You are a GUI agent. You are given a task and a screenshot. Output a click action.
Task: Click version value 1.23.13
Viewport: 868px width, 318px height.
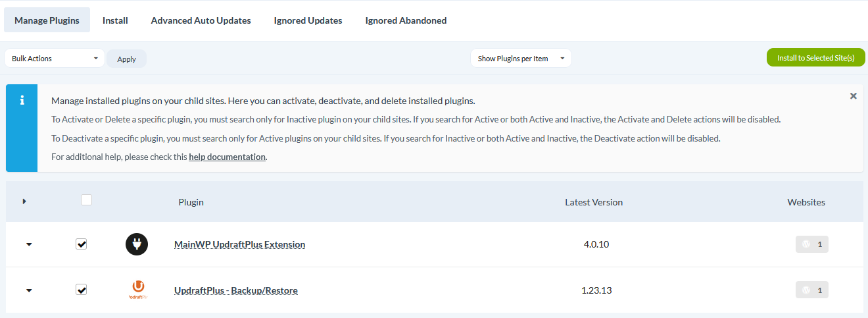[x=596, y=290]
